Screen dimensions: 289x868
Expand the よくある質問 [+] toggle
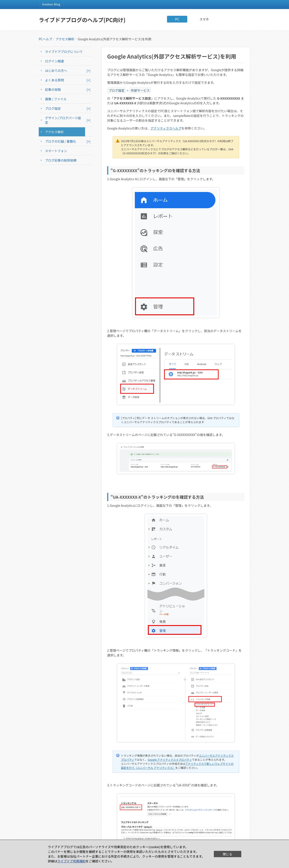88,80
